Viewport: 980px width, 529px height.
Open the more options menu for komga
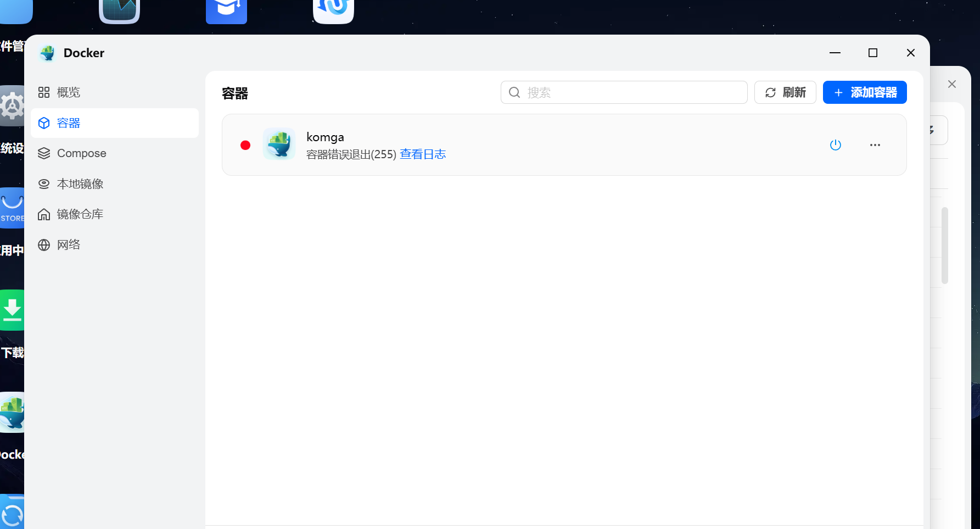875,145
